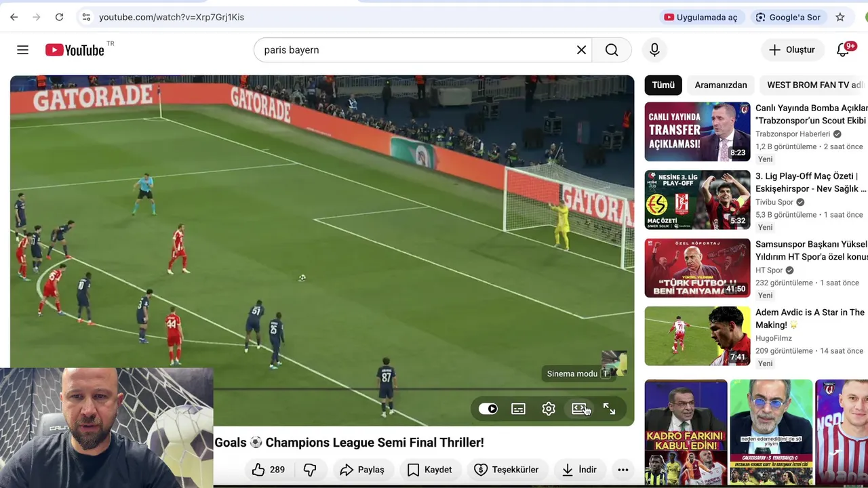Reload the page in the browser
The image size is (868, 488).
click(x=59, y=17)
